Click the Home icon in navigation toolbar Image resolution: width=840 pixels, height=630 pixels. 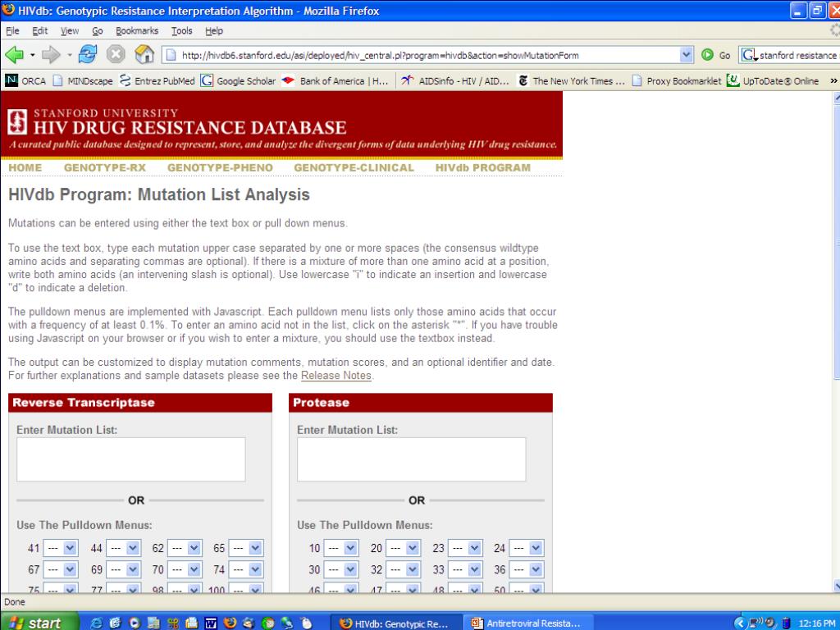click(144, 55)
